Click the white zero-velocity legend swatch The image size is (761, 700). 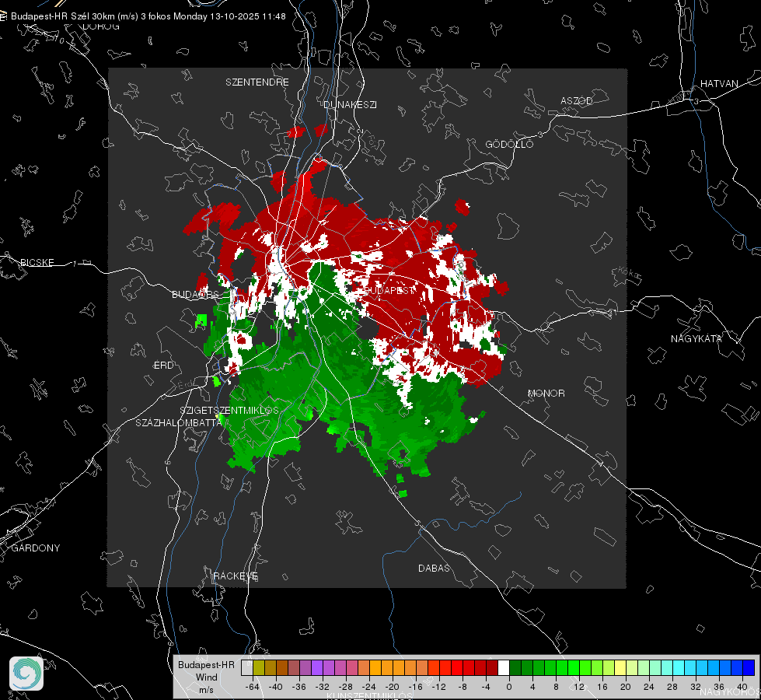(503, 668)
